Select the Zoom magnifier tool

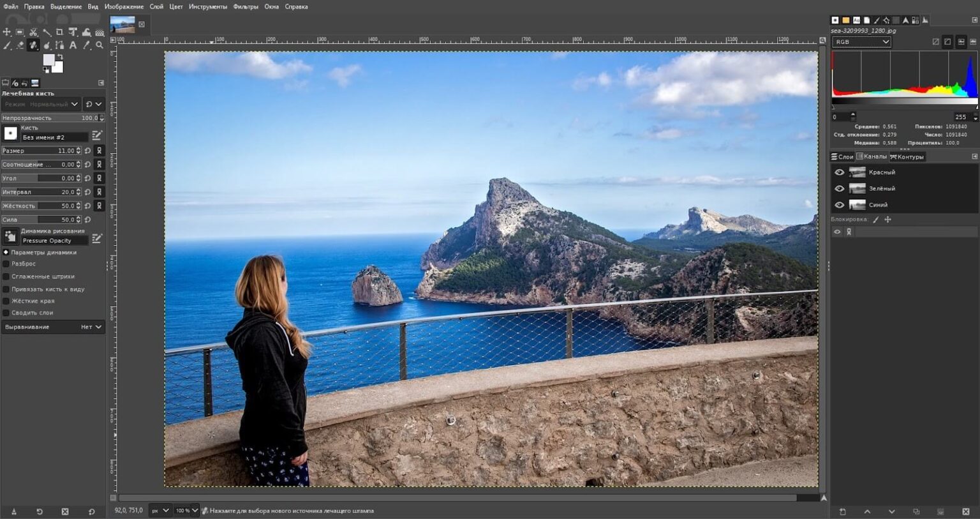(100, 45)
